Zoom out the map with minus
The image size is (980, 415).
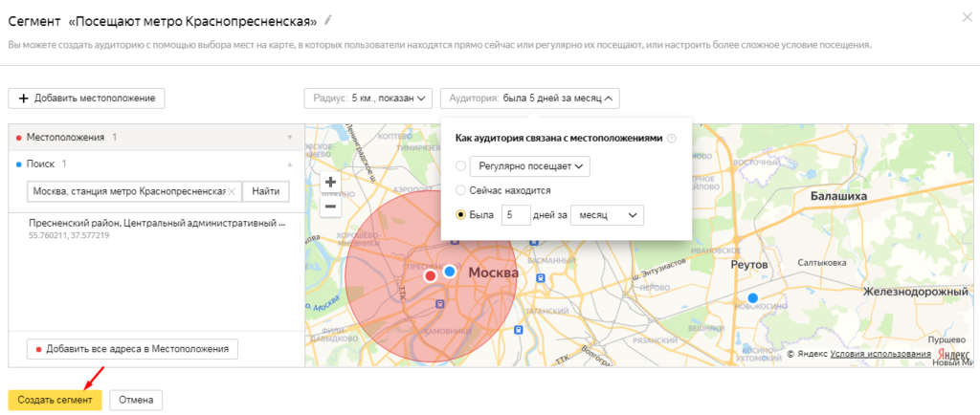pyautogui.click(x=330, y=206)
